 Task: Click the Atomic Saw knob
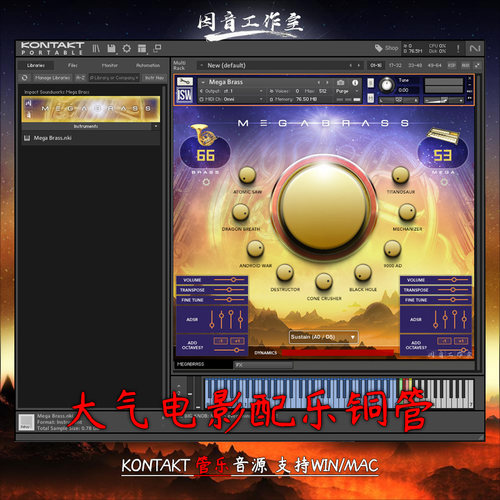[x=247, y=175]
